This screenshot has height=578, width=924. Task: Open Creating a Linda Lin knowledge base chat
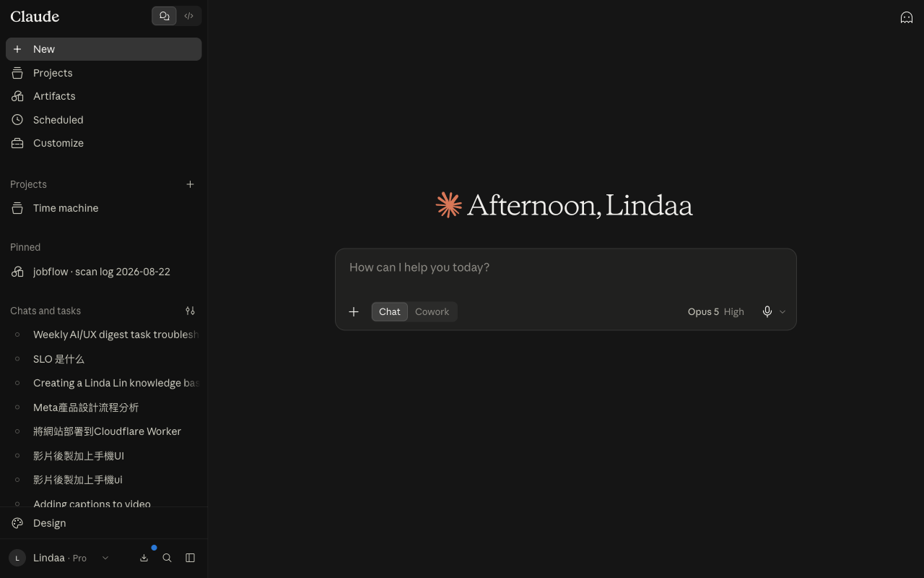click(103, 383)
